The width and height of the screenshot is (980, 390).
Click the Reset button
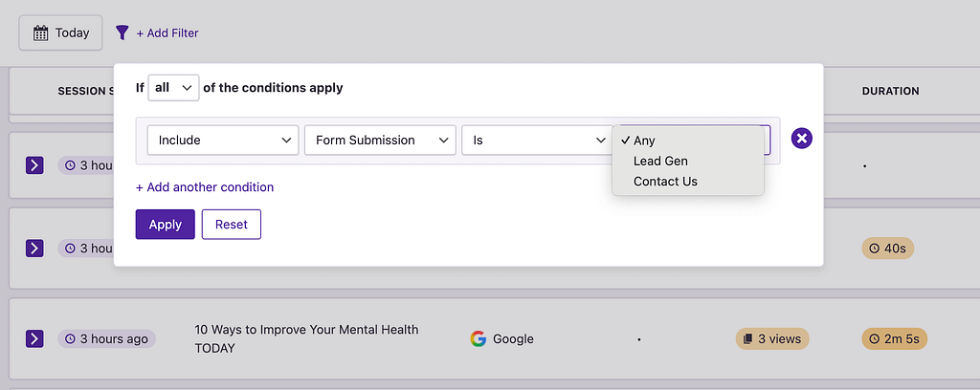pos(232,225)
